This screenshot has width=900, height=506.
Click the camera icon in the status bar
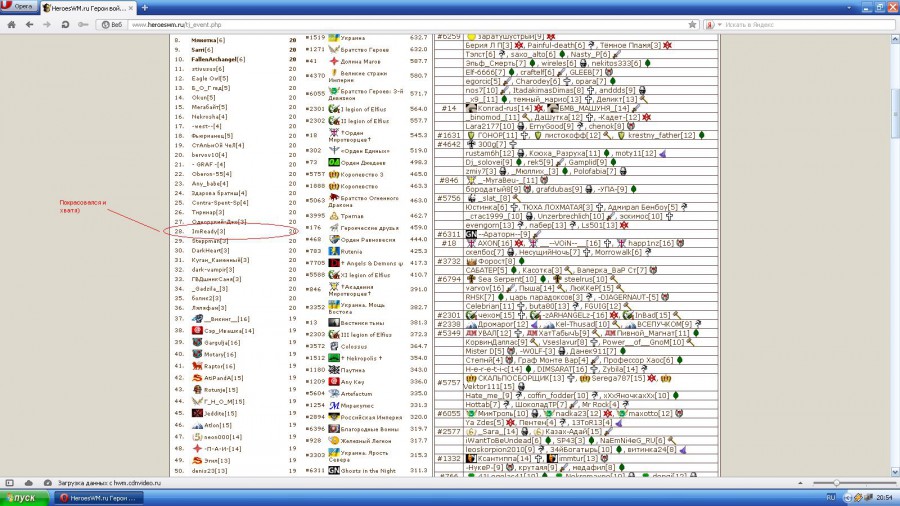tap(48, 483)
